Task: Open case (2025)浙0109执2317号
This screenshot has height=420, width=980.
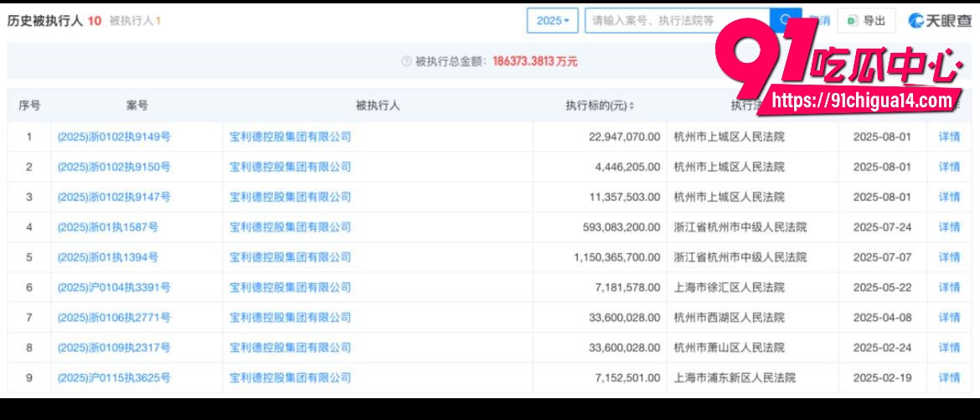Action: (x=114, y=347)
